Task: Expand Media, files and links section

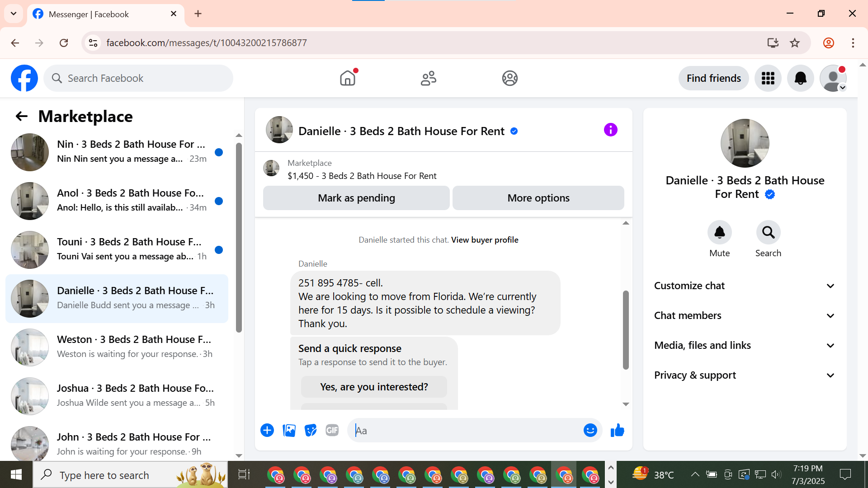Action: (745, 345)
